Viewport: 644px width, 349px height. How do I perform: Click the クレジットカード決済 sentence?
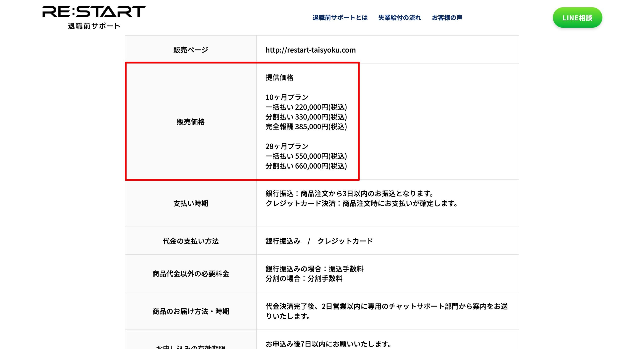point(362,203)
